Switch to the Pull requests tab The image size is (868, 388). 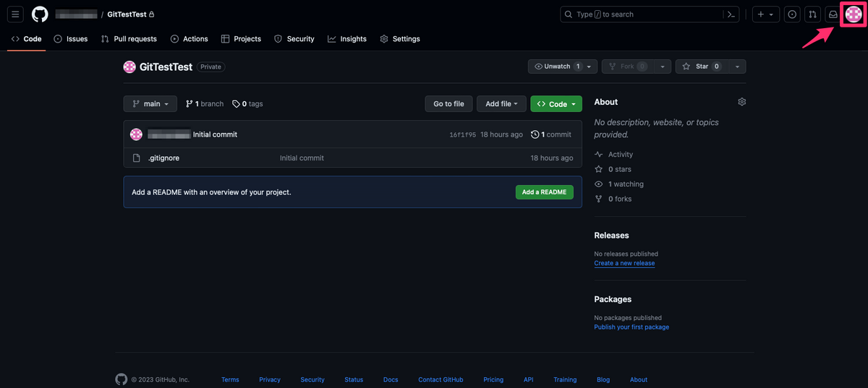point(129,39)
